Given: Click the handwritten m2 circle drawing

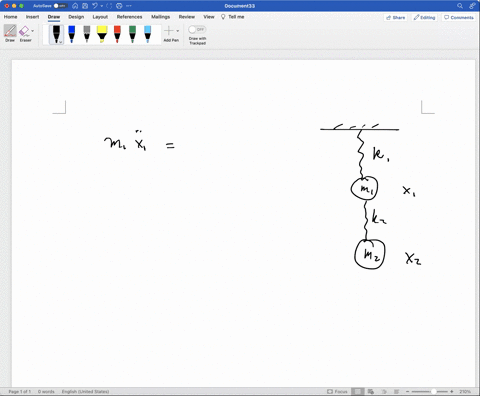Looking at the screenshot, I should [370, 254].
